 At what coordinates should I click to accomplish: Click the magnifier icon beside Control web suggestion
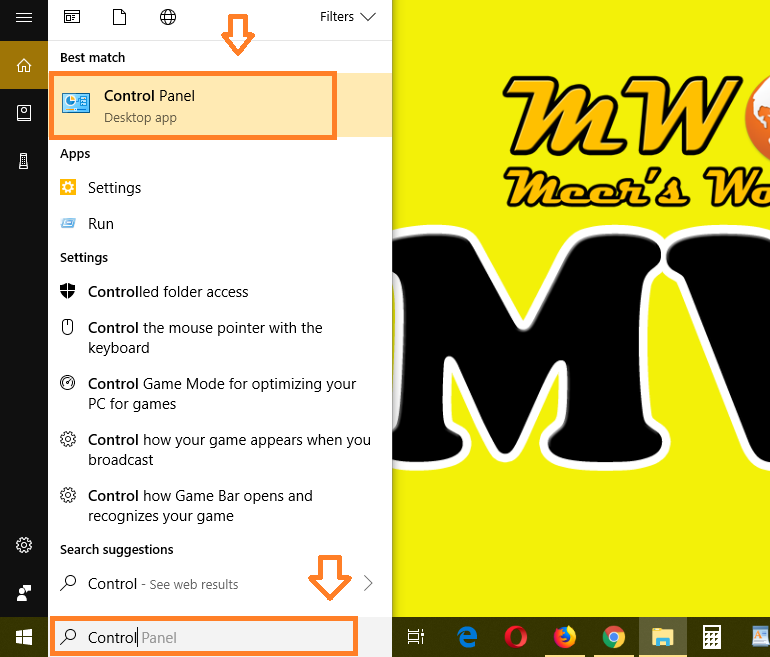point(68,583)
